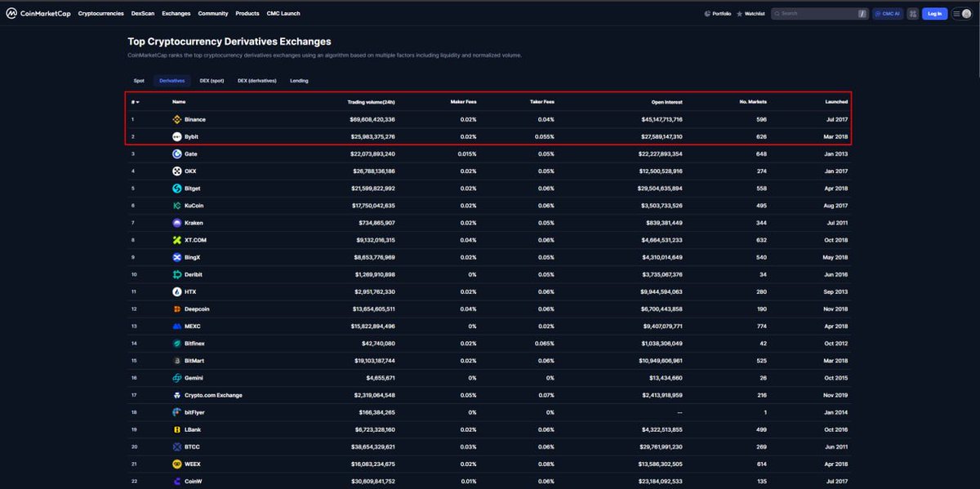Click the search input field
Viewport: 980px width, 489px height.
click(819, 14)
